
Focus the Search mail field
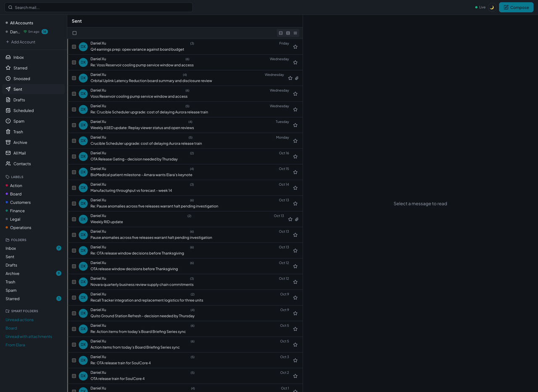(98, 7)
